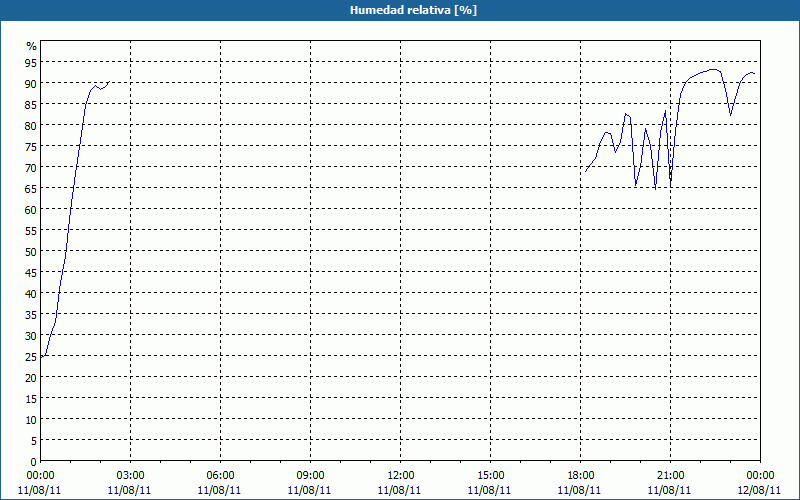Screen dimensions: 800x500
Task: Click the '%' unit label on the y-axis
Action: [32, 46]
